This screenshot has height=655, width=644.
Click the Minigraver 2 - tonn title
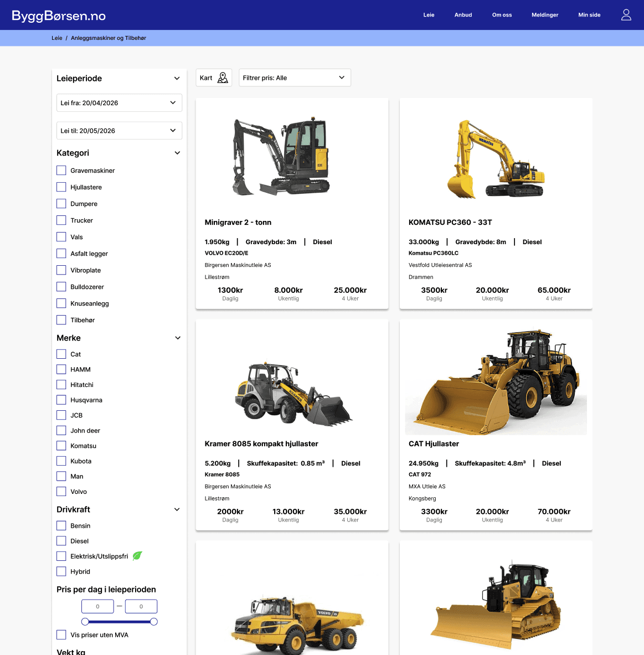click(x=238, y=222)
